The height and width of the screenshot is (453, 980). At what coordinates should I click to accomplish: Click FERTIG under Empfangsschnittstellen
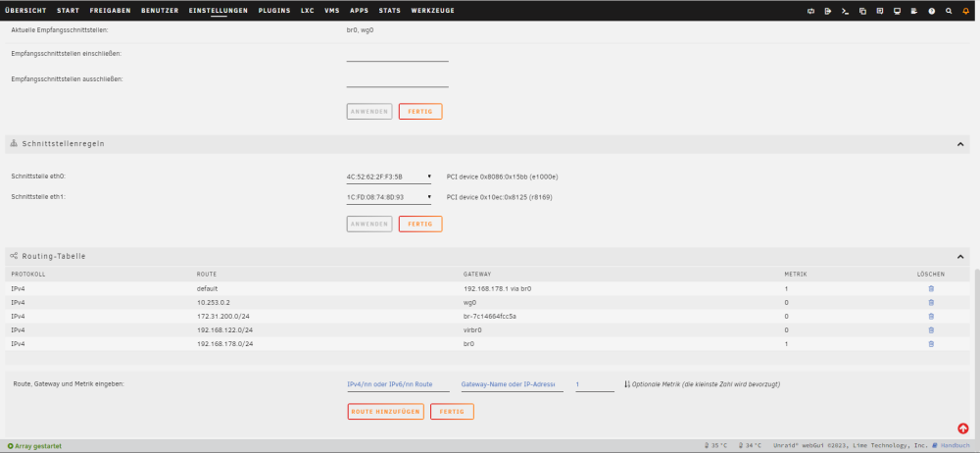(x=420, y=112)
